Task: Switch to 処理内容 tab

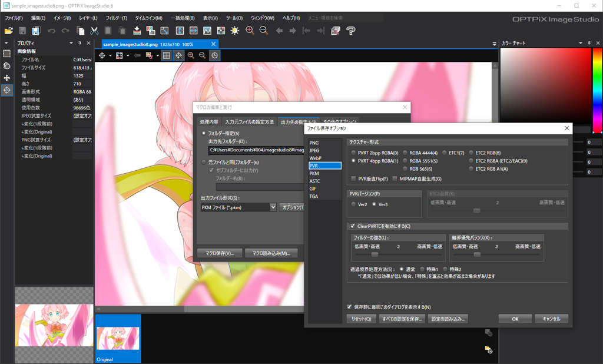Action: 209,122
